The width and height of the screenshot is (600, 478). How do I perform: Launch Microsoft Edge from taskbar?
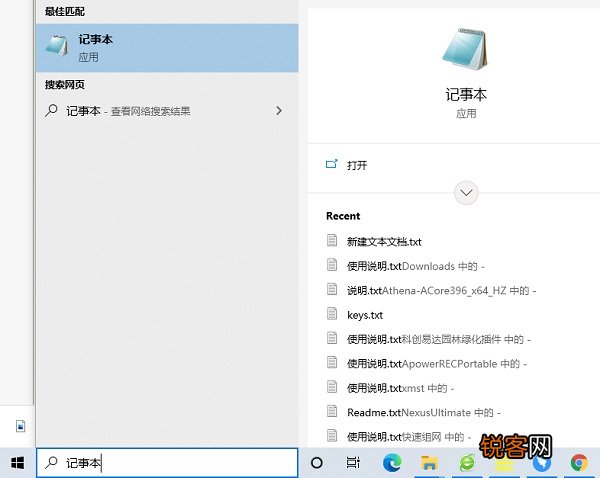tap(392, 462)
